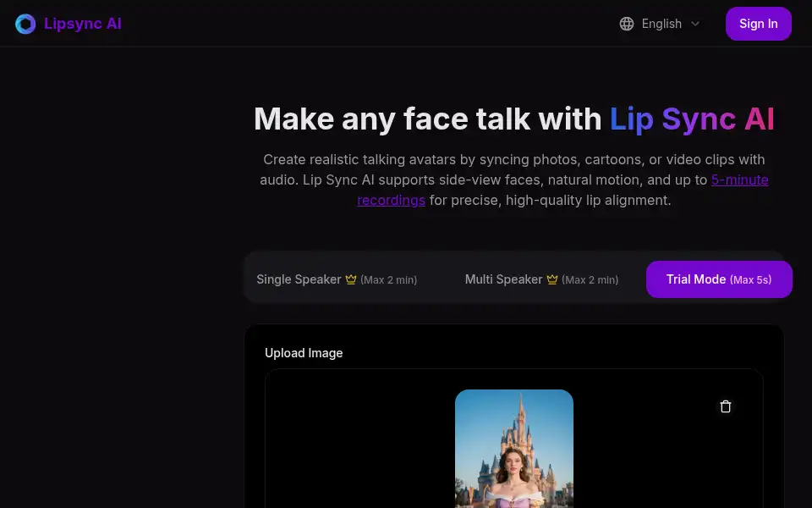Viewport: 812px width, 508px height.
Task: Click the Lip Sync AI gradient heading text
Action: point(692,119)
